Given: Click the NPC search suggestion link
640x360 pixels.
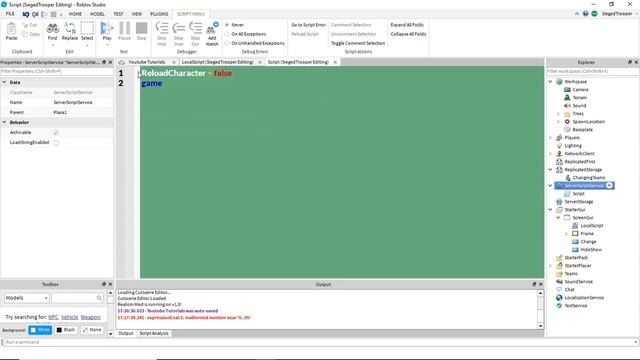Looking at the screenshot, I should [53, 317].
